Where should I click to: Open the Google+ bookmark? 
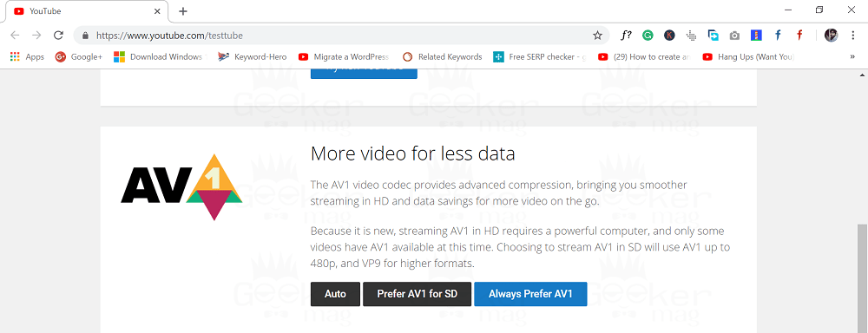point(79,56)
